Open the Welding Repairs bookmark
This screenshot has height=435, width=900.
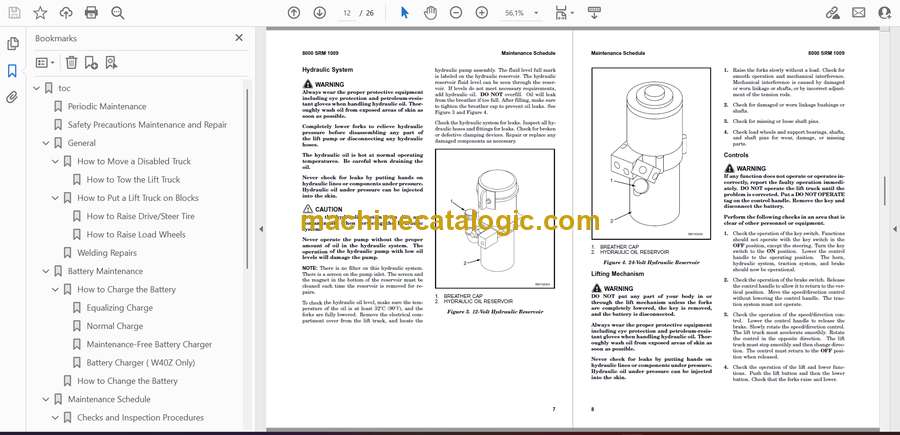(x=107, y=253)
